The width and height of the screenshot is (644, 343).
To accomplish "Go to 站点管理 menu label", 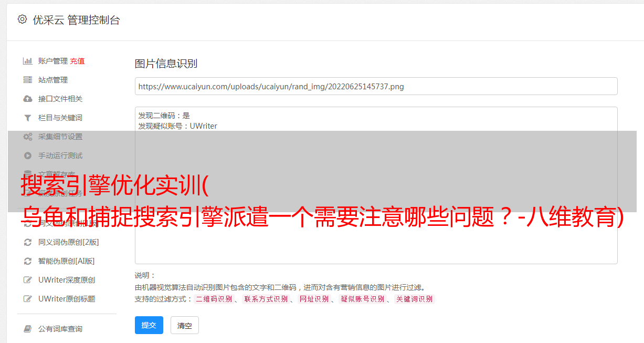I will pyautogui.click(x=53, y=80).
